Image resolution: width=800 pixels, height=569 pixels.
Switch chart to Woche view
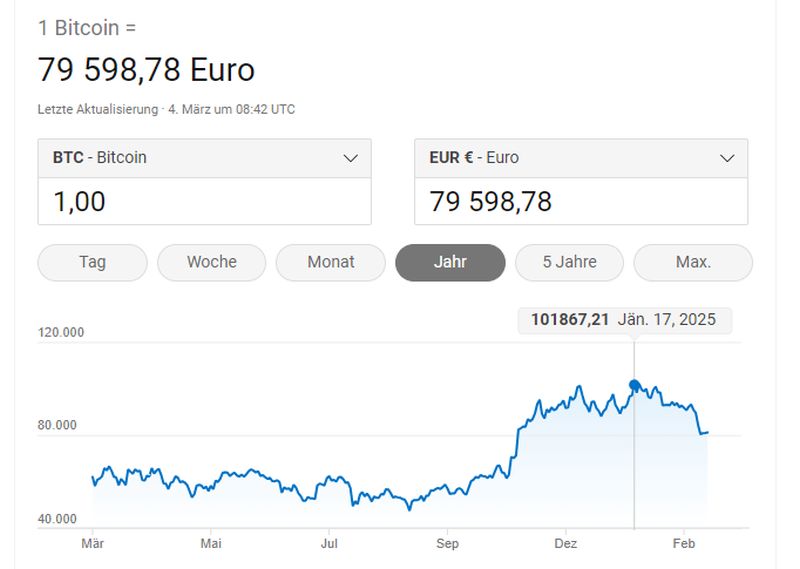212,262
